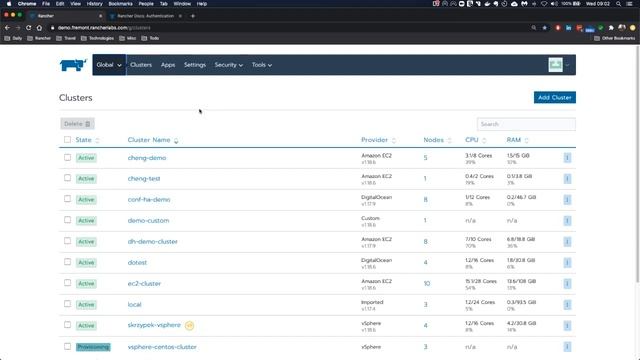640x360 pixels.
Task: Open actions menu for local cluster
Action: 567,305
